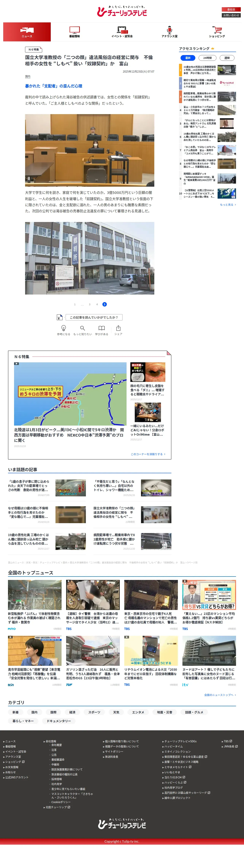
Task: Open the 番組表 button in the header
Action: coord(231,9)
